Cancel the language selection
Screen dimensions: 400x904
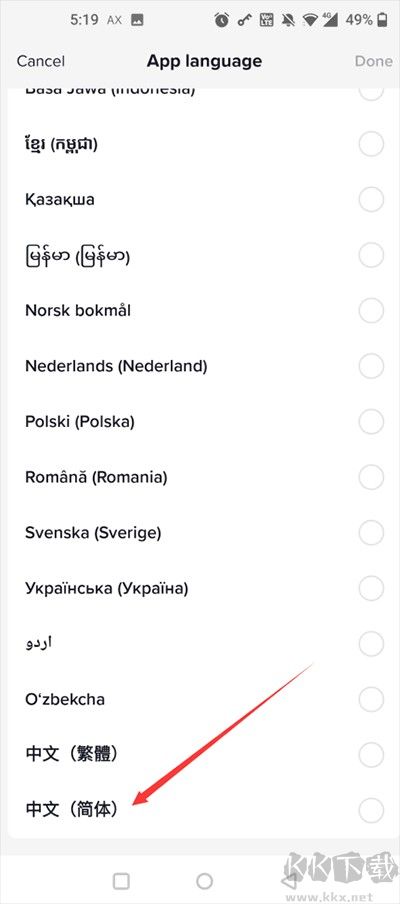click(x=40, y=61)
